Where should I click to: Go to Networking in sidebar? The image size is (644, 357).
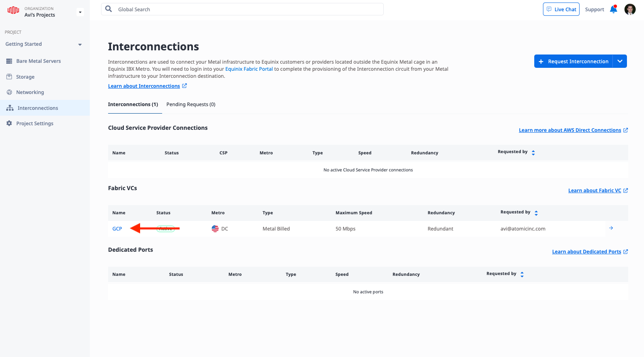click(30, 92)
